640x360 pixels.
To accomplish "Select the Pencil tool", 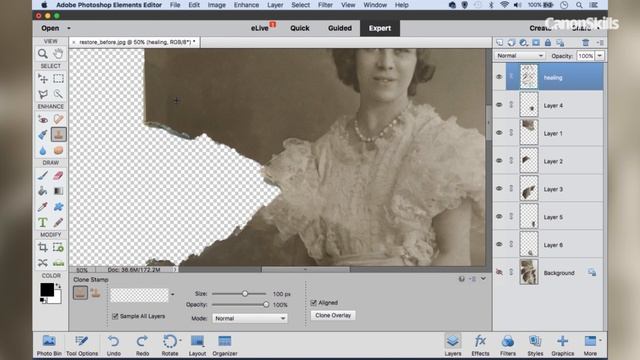I will point(58,222).
